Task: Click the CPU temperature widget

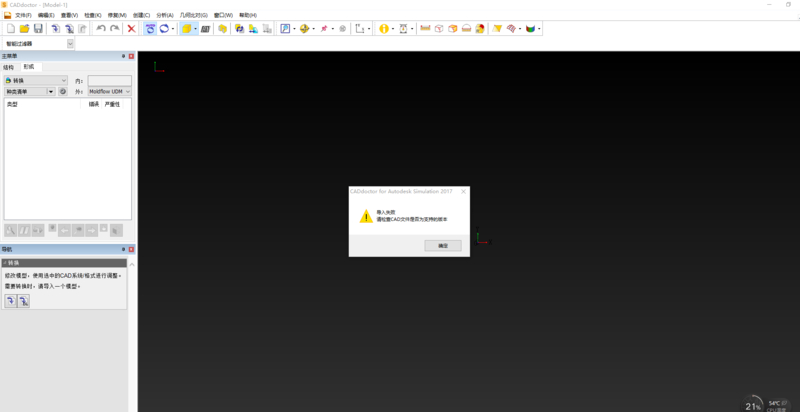Action: click(778, 406)
